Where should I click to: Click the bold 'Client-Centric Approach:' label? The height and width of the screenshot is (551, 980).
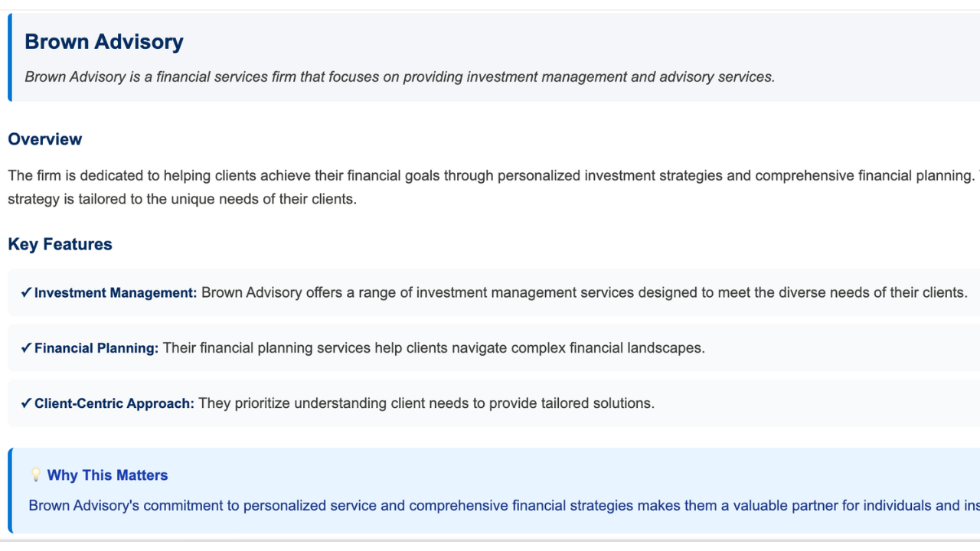click(114, 403)
